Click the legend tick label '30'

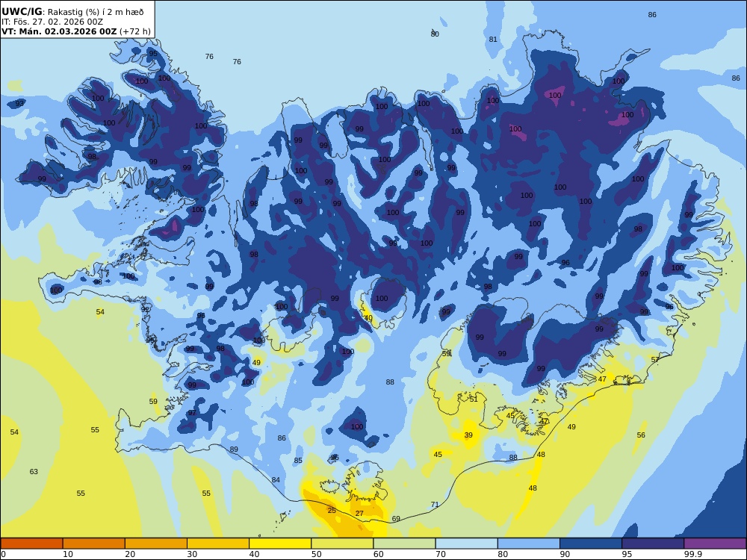click(x=192, y=554)
